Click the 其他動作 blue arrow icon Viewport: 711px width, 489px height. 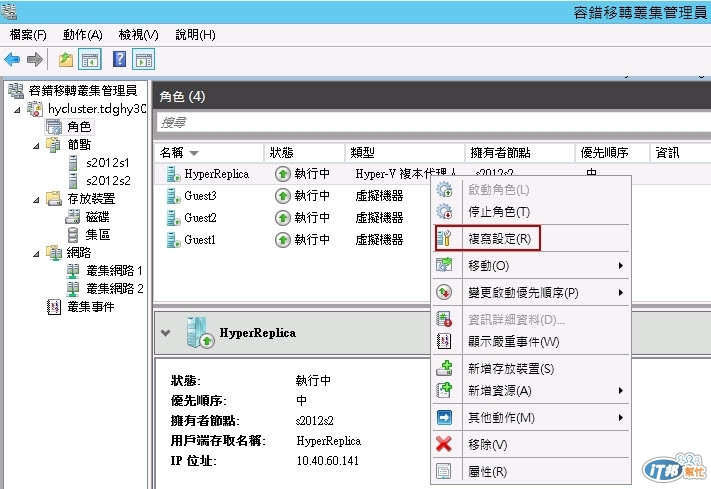[444, 417]
